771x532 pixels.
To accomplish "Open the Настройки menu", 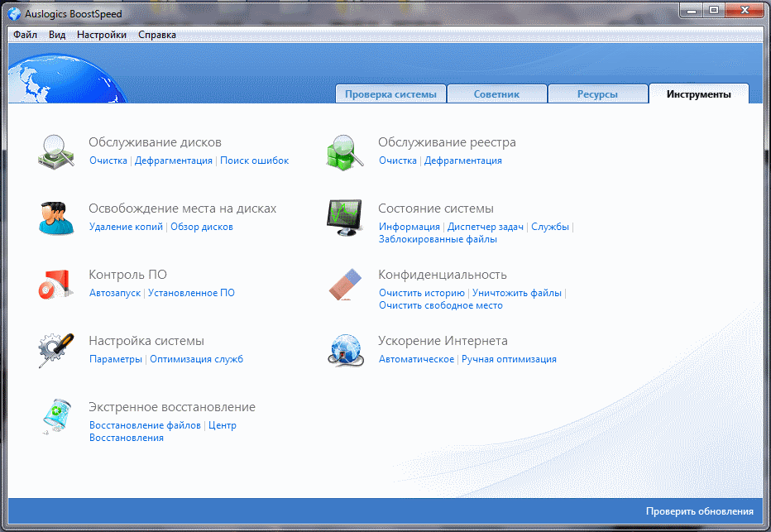I will [102, 35].
